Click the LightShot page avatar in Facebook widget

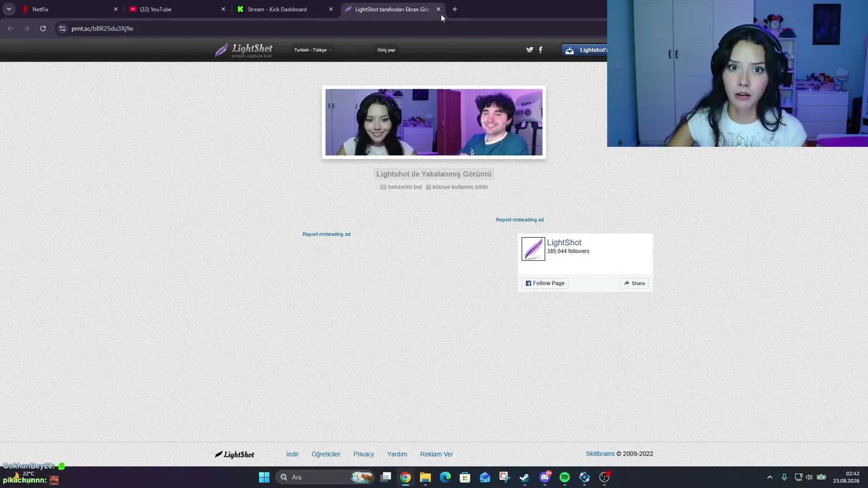533,249
